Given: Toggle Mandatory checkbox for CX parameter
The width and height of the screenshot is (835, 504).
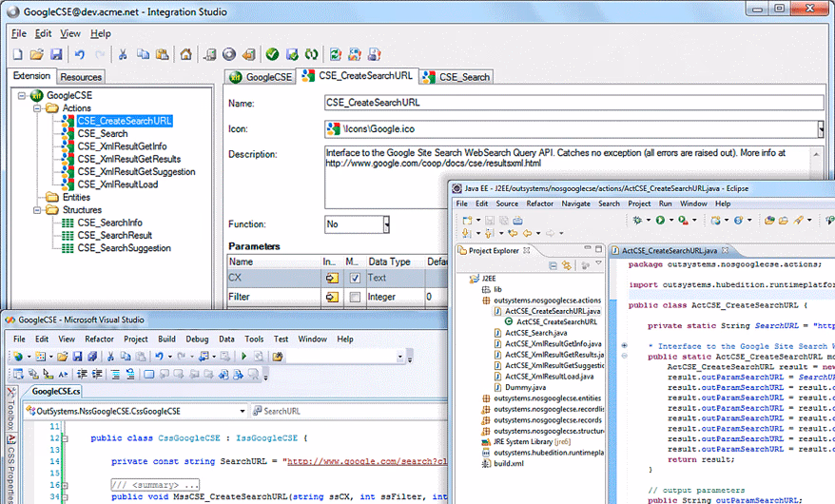Looking at the screenshot, I should tap(355, 278).
